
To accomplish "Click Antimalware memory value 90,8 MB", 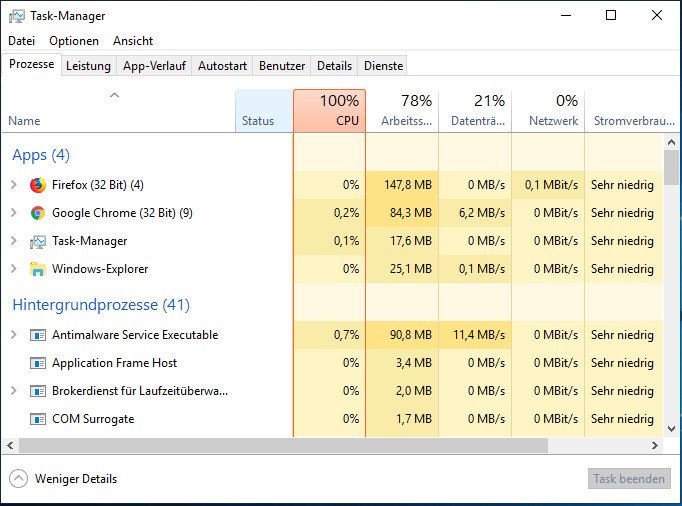I will click(x=411, y=335).
